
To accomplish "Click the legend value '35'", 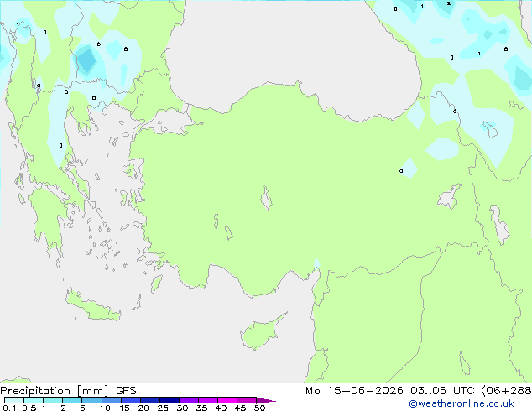I will tap(201, 408).
